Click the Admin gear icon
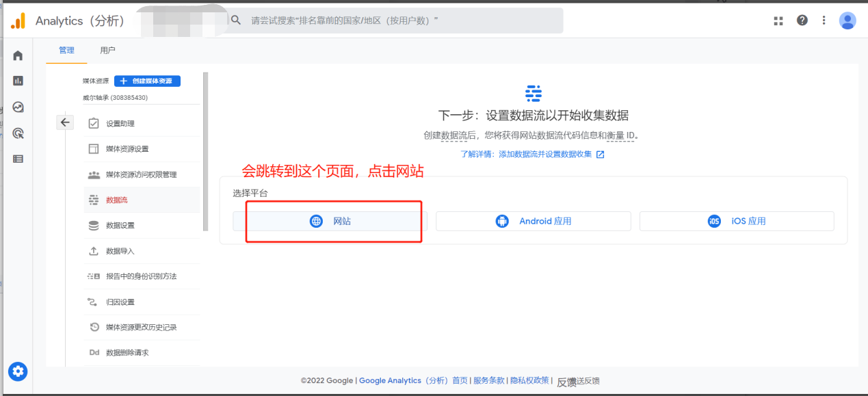 18,371
